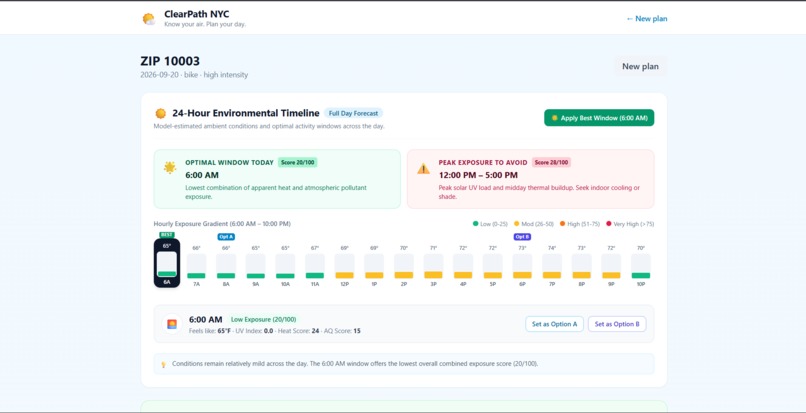Click the Opt A marker tag
The width and height of the screenshot is (806, 413).
(226, 237)
